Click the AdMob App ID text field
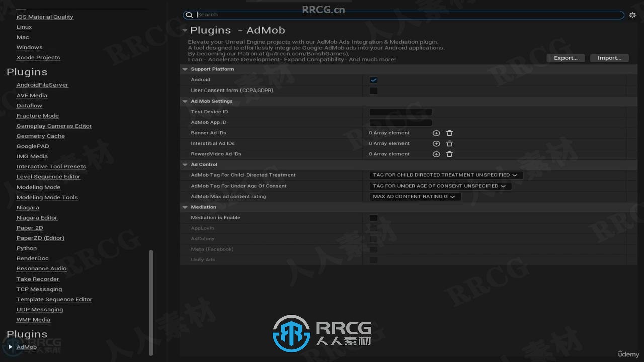This screenshot has width=644, height=362. click(400, 122)
